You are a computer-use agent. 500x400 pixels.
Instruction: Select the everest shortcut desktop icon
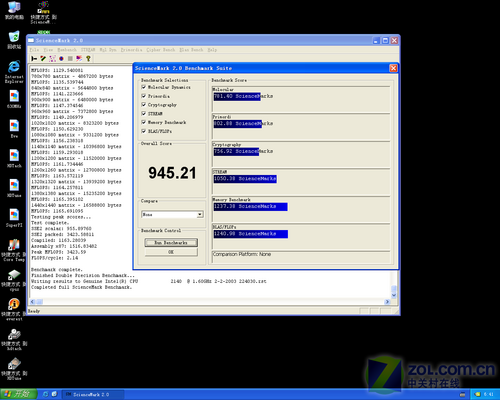[x=14, y=310]
